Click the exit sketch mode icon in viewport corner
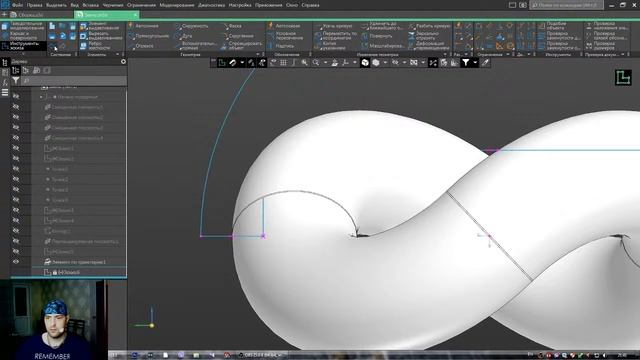The height and width of the screenshot is (360, 640). (623, 78)
